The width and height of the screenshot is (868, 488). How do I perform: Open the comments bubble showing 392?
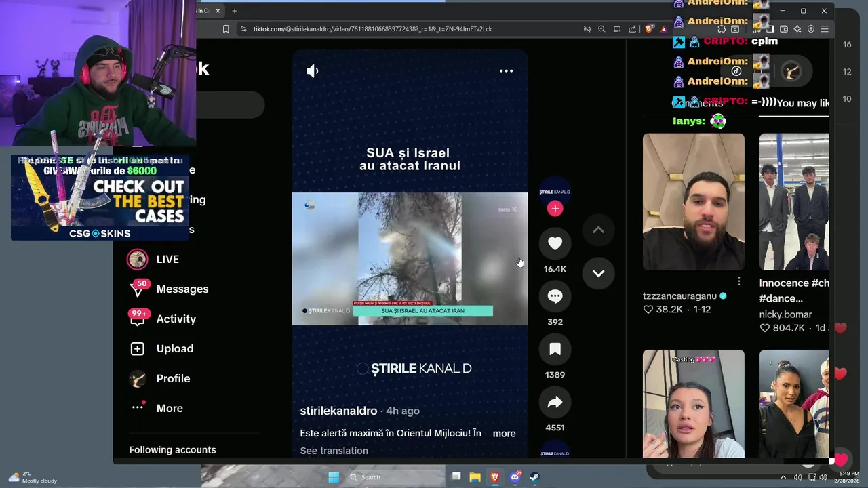(555, 296)
